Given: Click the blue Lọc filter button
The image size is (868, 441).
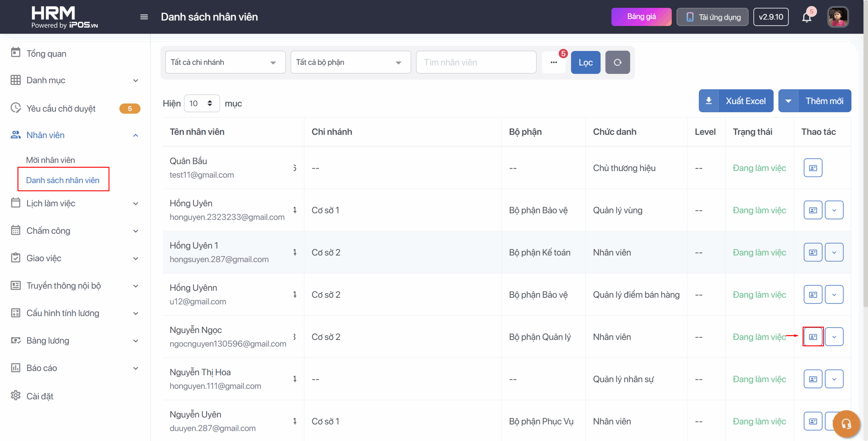Looking at the screenshot, I should (586, 62).
